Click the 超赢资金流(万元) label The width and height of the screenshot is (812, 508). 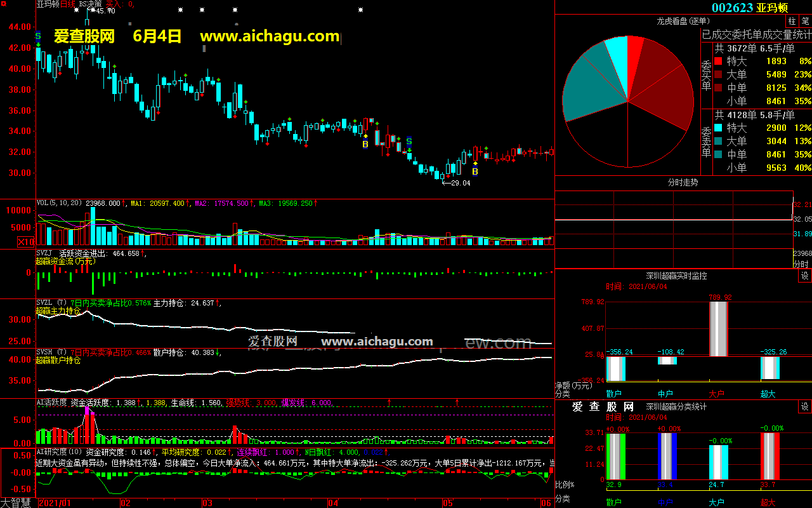pyautogui.click(x=66, y=261)
